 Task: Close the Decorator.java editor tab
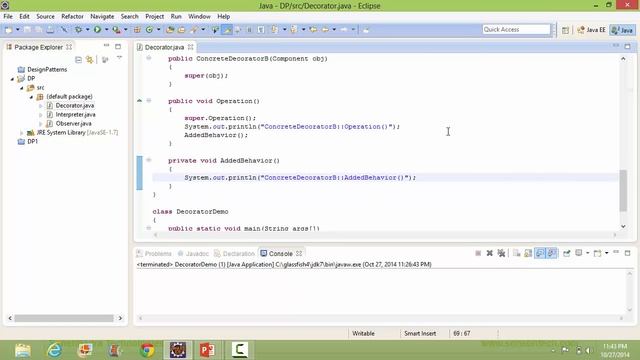(191, 47)
